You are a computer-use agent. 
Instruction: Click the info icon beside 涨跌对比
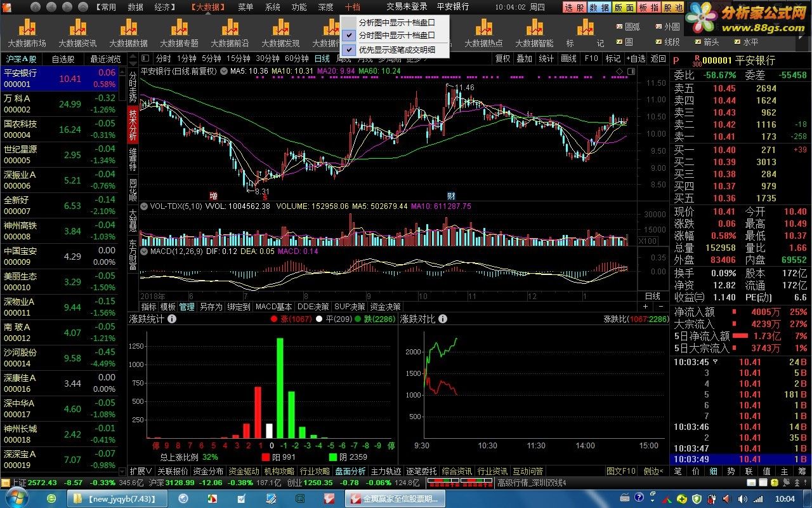(x=443, y=319)
